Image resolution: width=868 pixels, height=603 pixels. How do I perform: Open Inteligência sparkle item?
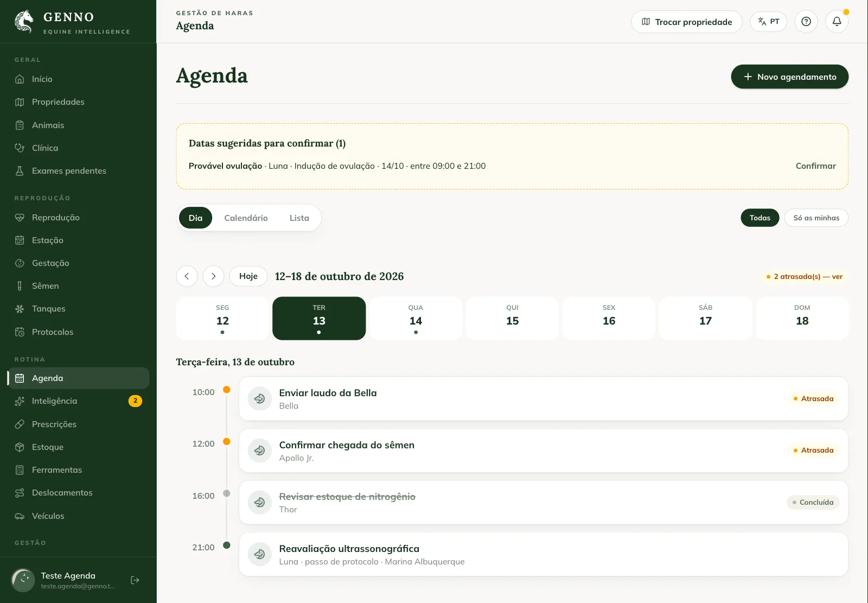(78, 401)
